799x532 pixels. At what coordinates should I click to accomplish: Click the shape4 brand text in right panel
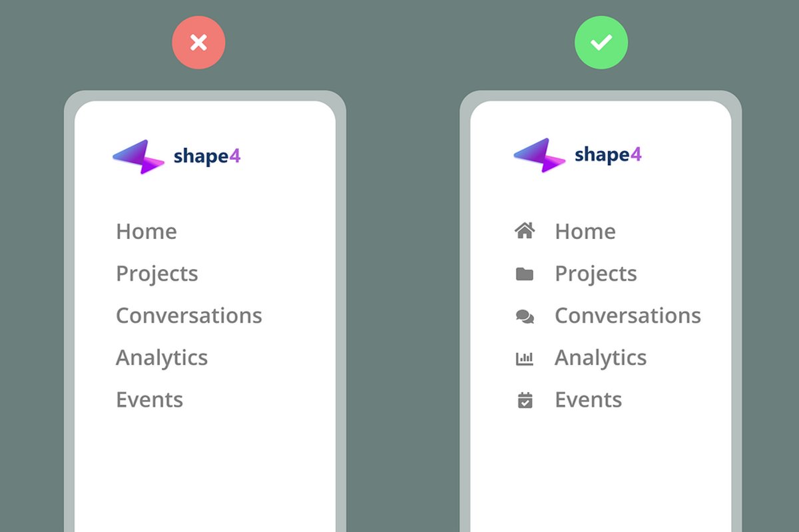[x=608, y=155]
